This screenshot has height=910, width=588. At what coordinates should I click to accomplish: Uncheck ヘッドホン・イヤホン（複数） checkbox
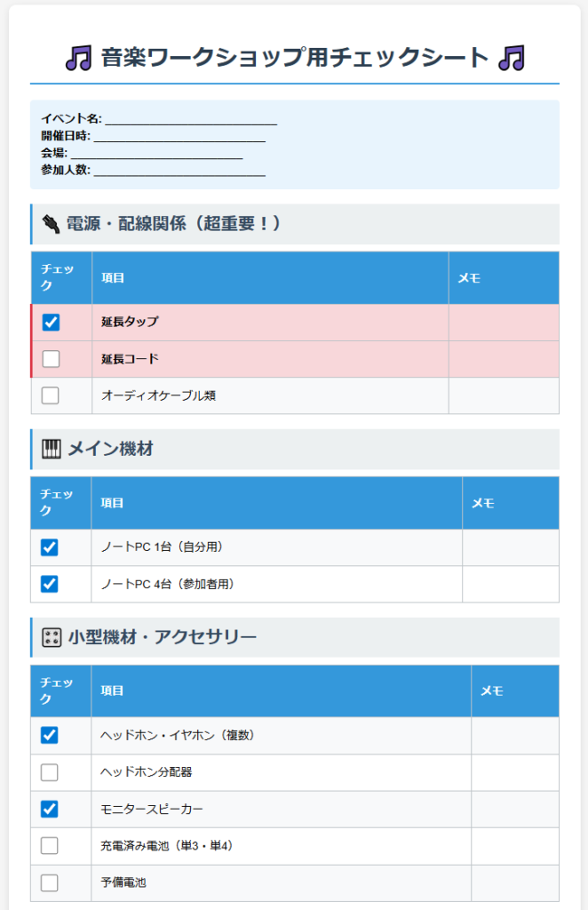click(49, 735)
